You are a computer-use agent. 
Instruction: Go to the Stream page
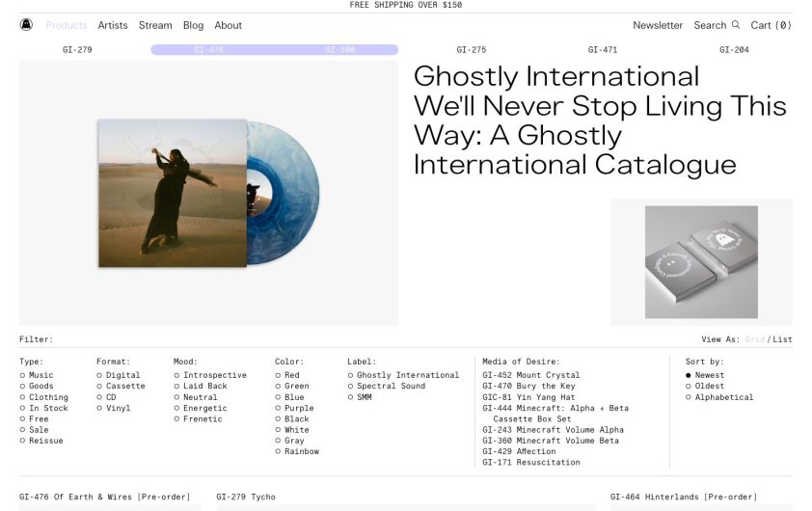point(155,25)
